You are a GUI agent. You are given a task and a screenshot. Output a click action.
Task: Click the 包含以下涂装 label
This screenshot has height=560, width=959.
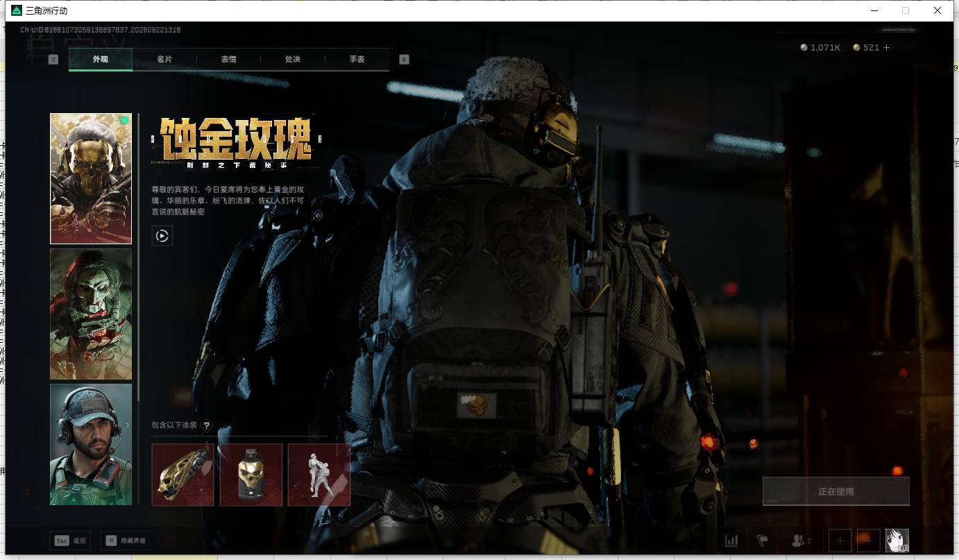(x=174, y=425)
